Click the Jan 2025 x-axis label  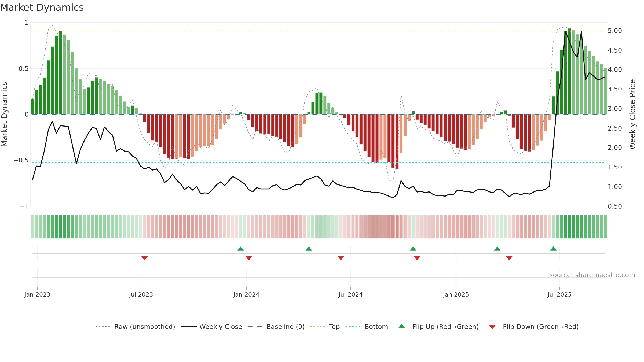tap(456, 294)
